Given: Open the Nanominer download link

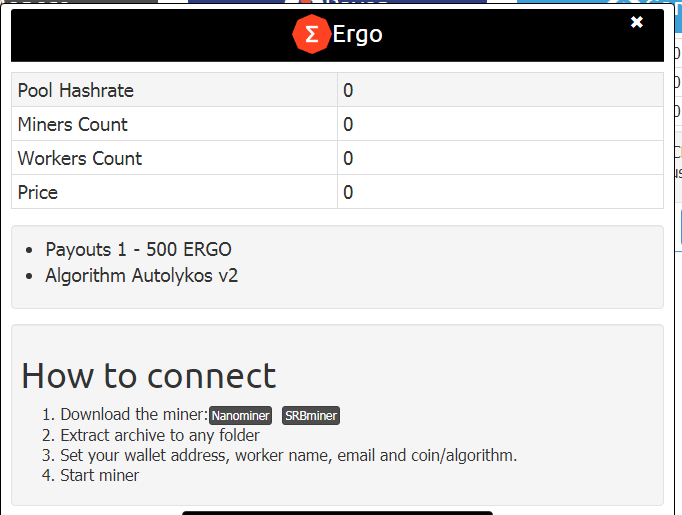Looking at the screenshot, I should tap(241, 415).
